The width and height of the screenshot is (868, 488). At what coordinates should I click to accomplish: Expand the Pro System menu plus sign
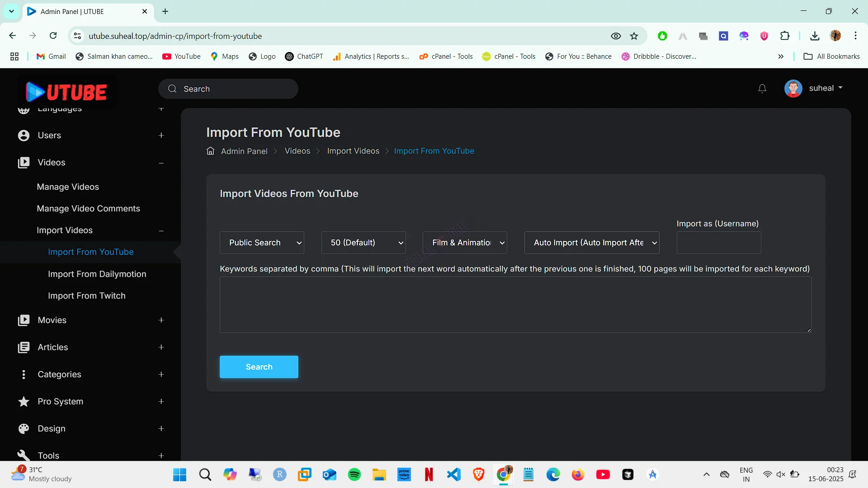click(x=161, y=402)
